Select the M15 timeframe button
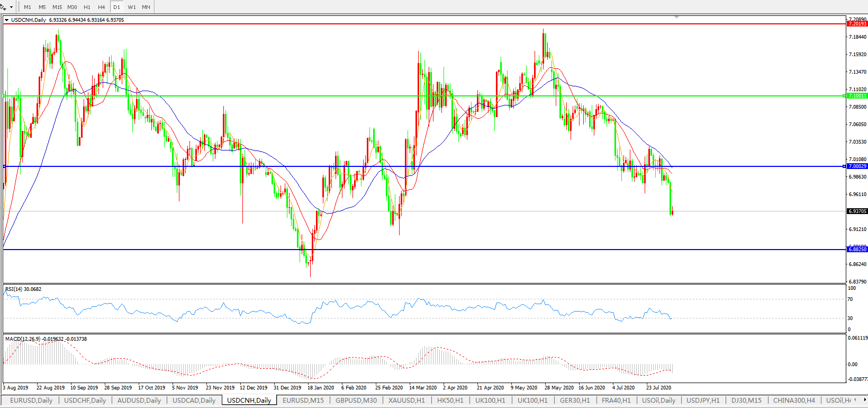 [57, 7]
